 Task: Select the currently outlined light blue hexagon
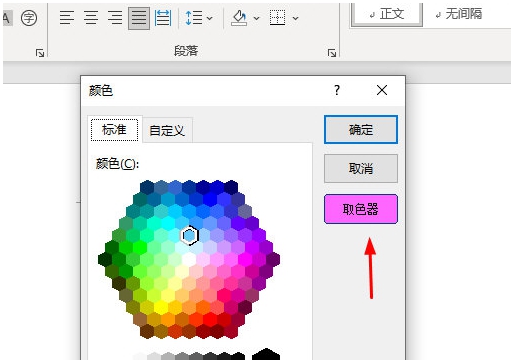pyautogui.click(x=189, y=236)
